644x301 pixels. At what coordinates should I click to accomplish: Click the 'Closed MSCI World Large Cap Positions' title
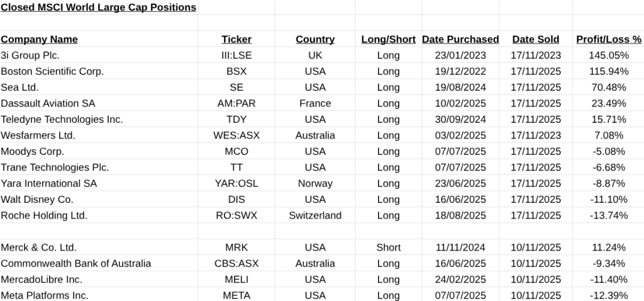98,8
